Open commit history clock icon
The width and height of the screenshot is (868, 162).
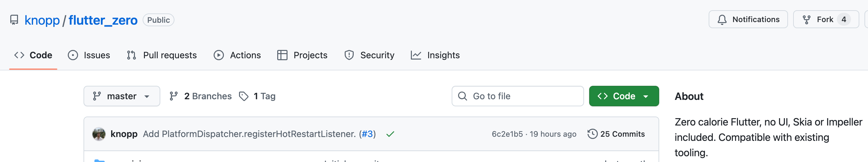[592, 134]
